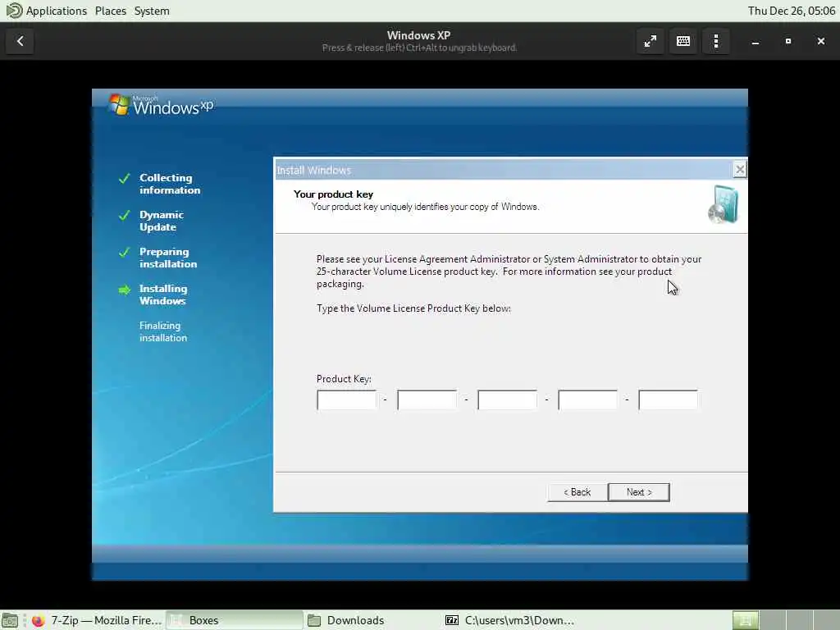Maximize the Boxes window
The height and width of the screenshot is (630, 840).
(x=788, y=41)
